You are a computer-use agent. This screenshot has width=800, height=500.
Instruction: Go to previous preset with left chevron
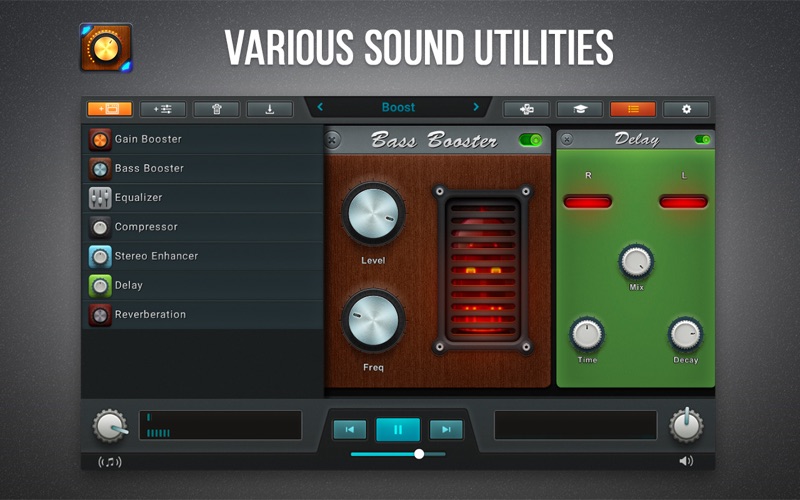point(320,107)
